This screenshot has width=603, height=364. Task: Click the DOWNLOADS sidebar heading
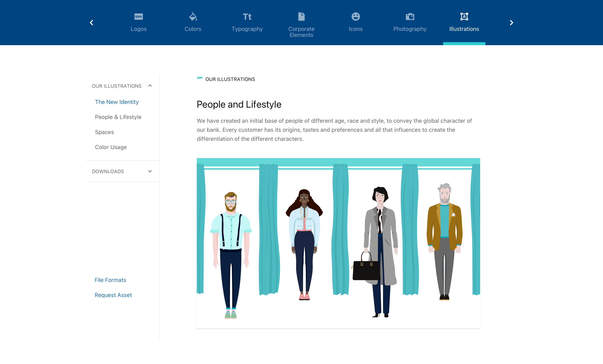point(108,172)
